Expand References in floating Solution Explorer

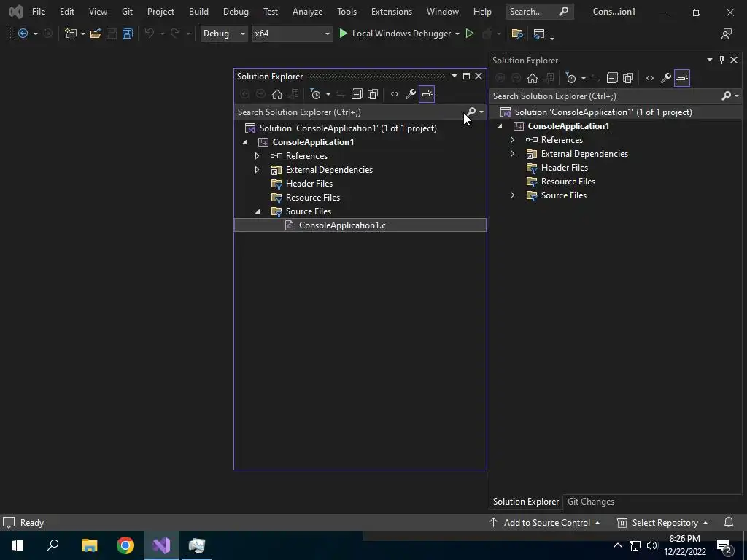(x=258, y=156)
